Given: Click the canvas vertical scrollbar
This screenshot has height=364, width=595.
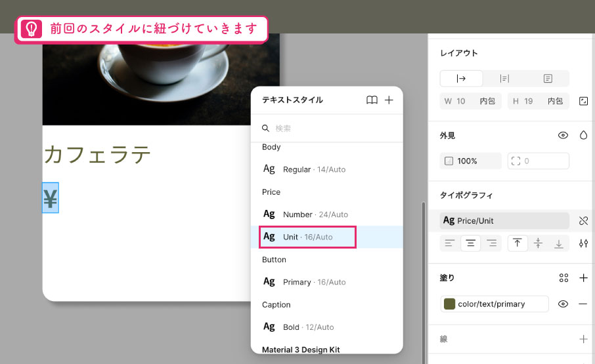Looking at the screenshot, I should click(x=424, y=282).
